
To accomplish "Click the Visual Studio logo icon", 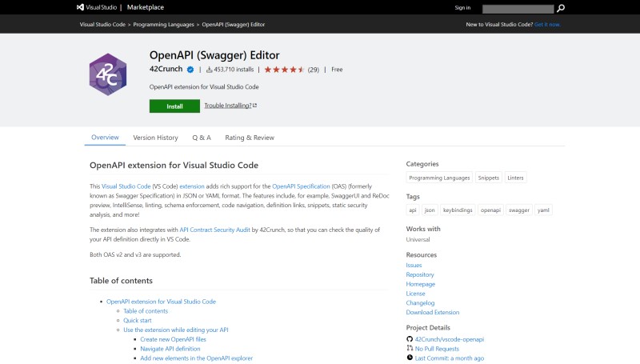I will (81, 7).
